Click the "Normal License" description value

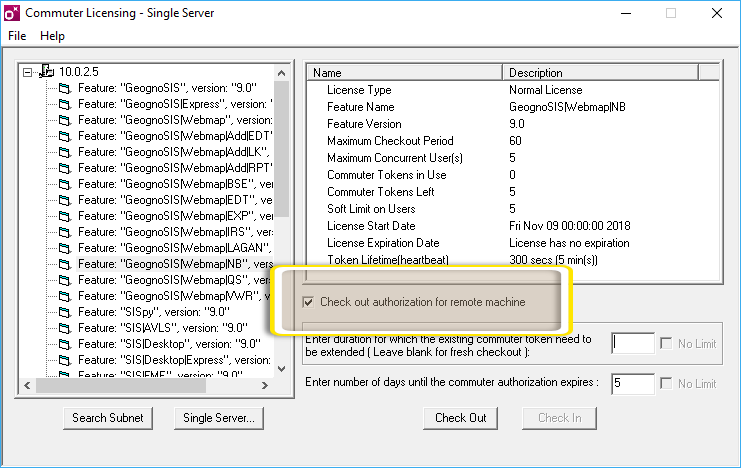545,90
